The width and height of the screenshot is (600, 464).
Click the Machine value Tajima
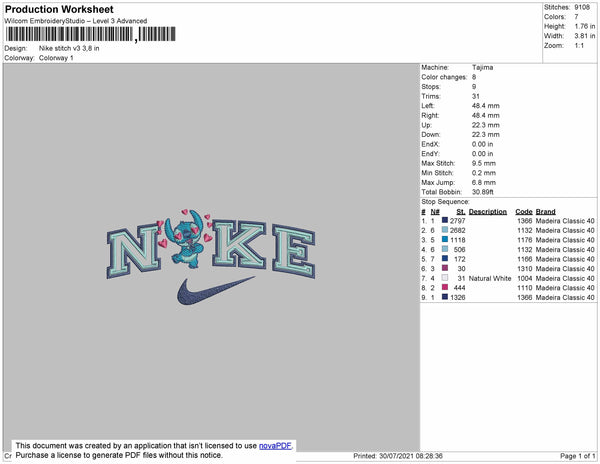pyautogui.click(x=482, y=68)
